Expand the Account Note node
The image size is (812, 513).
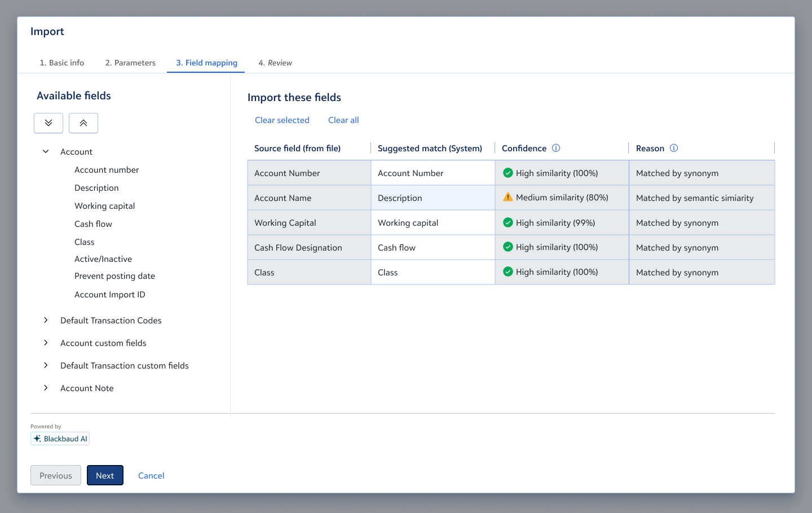click(46, 388)
